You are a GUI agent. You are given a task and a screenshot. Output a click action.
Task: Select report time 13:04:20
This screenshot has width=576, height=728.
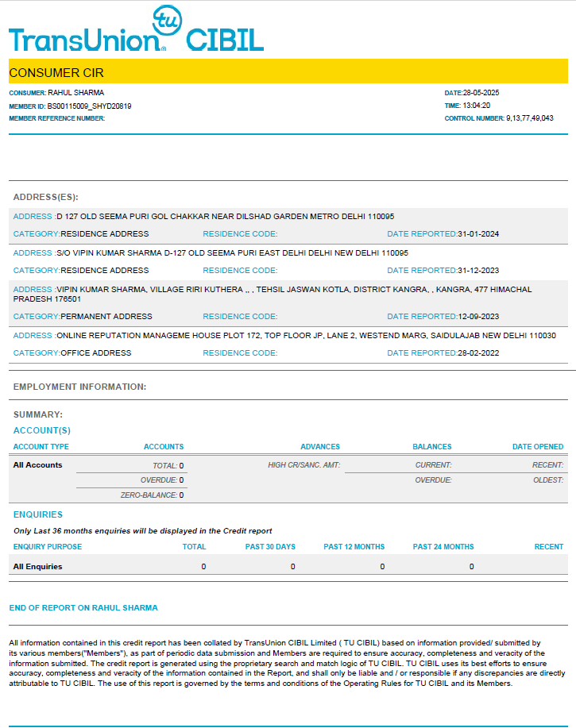pyautogui.click(x=476, y=106)
